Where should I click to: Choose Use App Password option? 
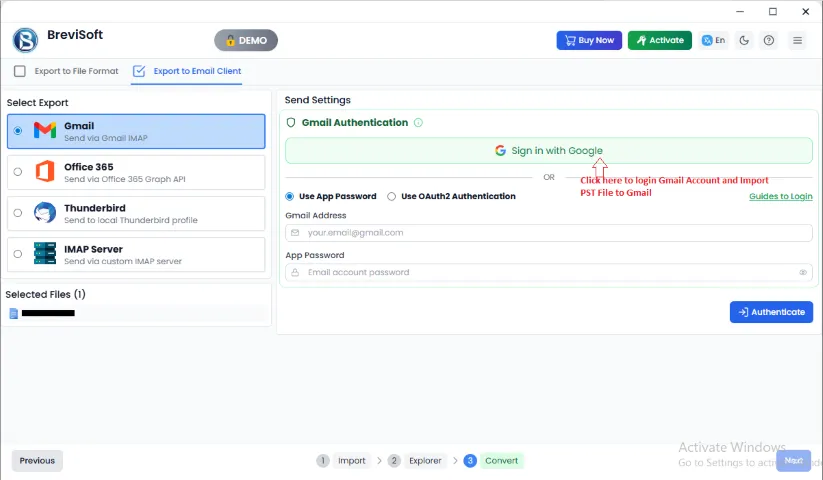(x=331, y=196)
